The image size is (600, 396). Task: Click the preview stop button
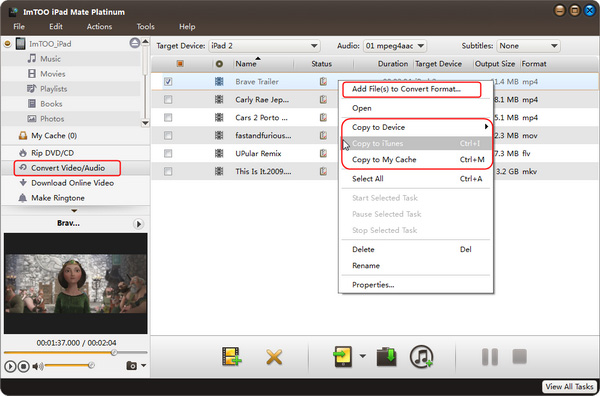point(24,367)
